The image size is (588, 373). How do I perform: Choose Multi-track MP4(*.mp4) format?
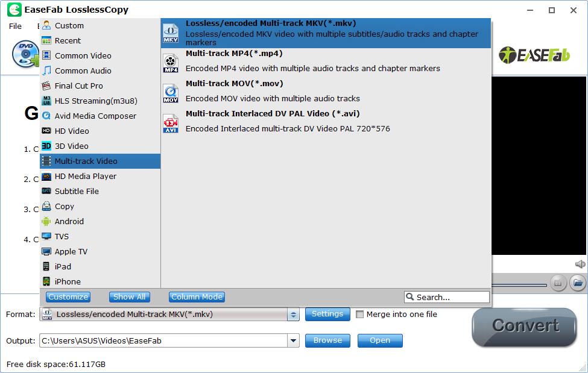326,63
